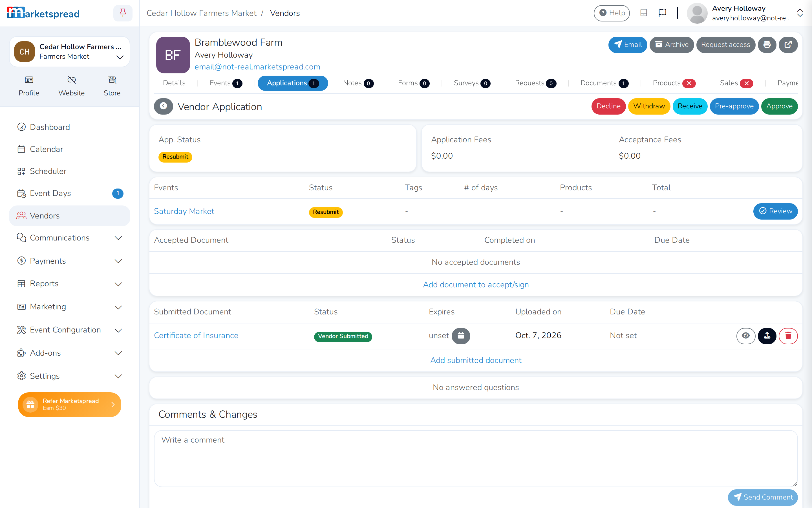
Task: Switch to the Details tab
Action: 174,83
